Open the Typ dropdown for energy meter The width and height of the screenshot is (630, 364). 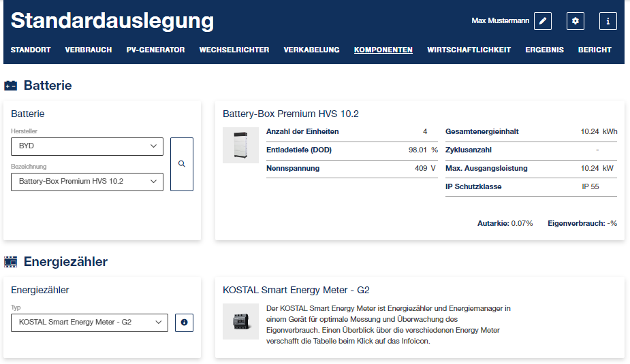pyautogui.click(x=89, y=322)
